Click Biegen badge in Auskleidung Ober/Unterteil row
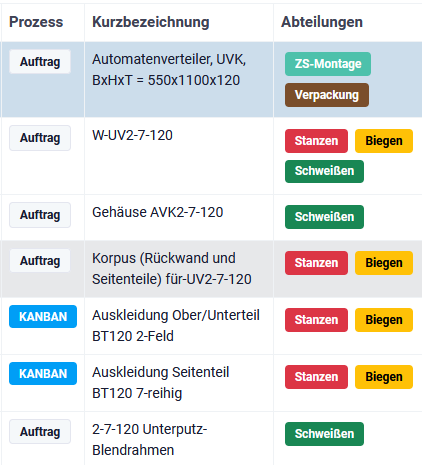The height and width of the screenshot is (465, 422). (384, 320)
